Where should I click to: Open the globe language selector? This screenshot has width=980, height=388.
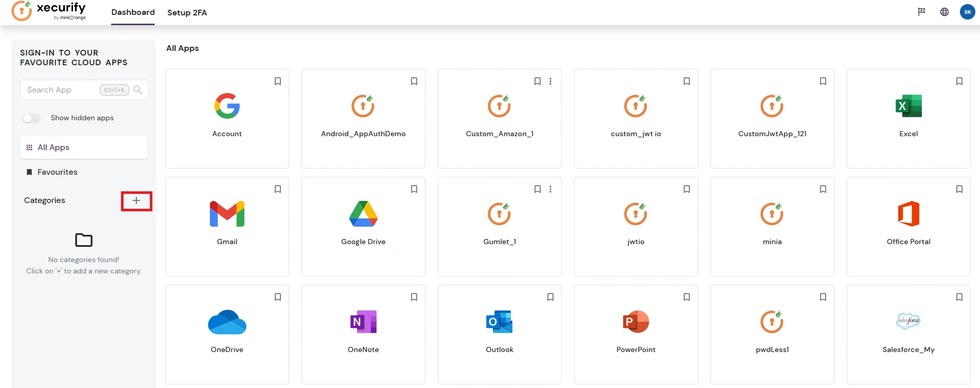945,12
